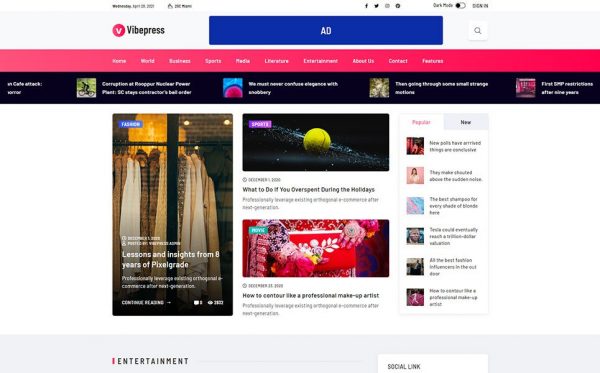Open ticker headline 'Then going through some small strange motions'
Image resolution: width=600 pixels, height=373 pixels.
(442, 88)
